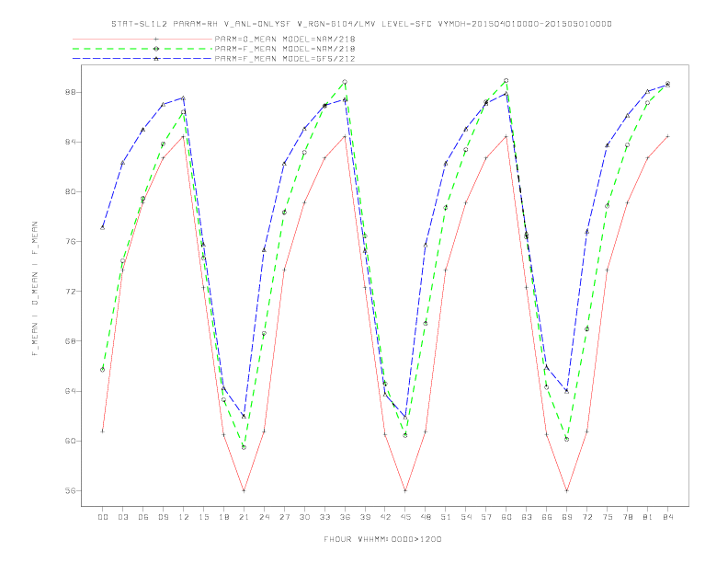Image resolution: width=728 pixels, height=563 pixels.
Task: Click green NAM circle point at hour 21
Action: tap(244, 447)
